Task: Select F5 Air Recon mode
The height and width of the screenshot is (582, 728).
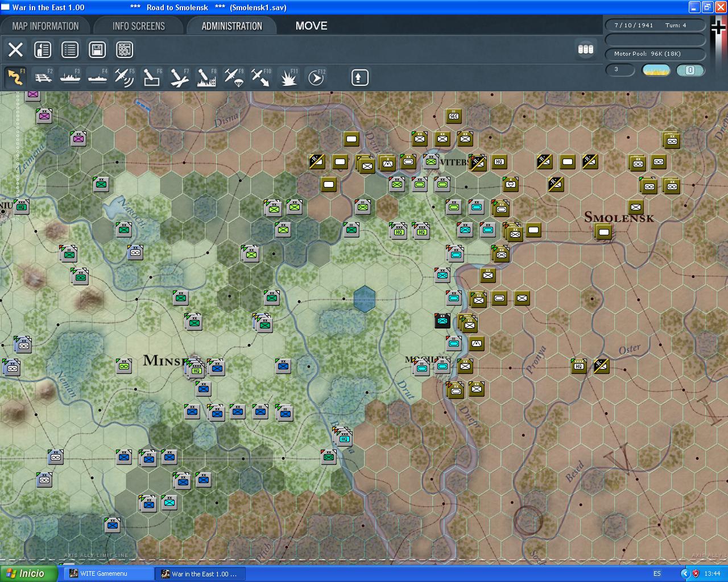Action: [x=125, y=77]
